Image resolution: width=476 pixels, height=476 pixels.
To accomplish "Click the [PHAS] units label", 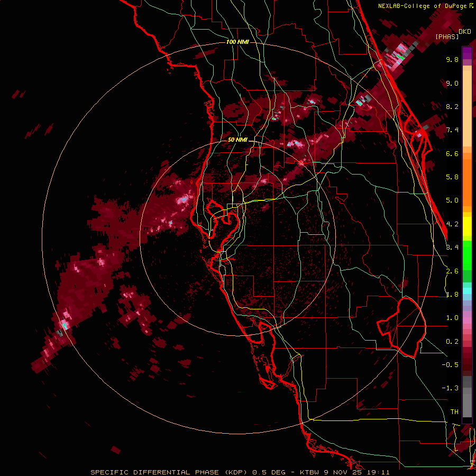I will tap(447, 36).
